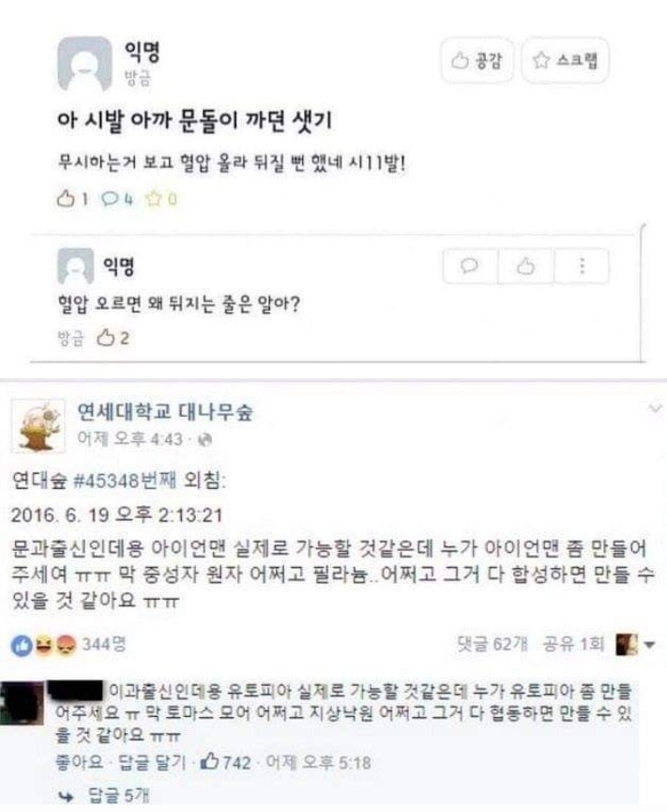Click the post's comment bubble count icon
Viewport: 667px width, 812px height.
click(110, 199)
